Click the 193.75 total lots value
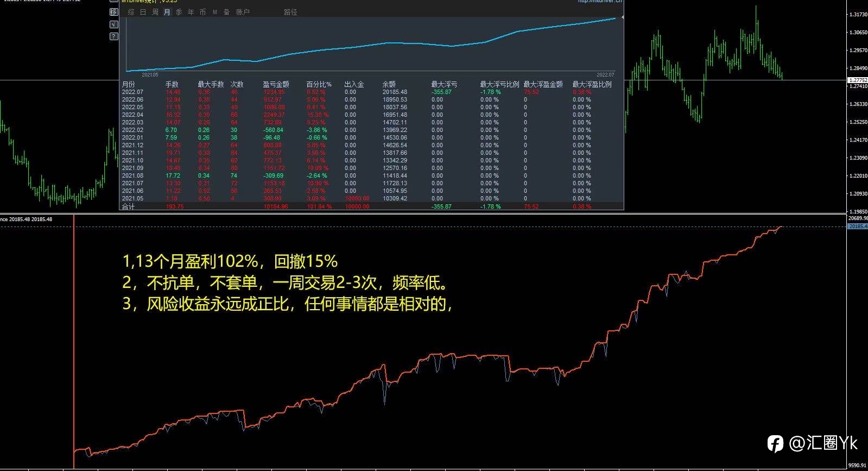 pos(174,206)
